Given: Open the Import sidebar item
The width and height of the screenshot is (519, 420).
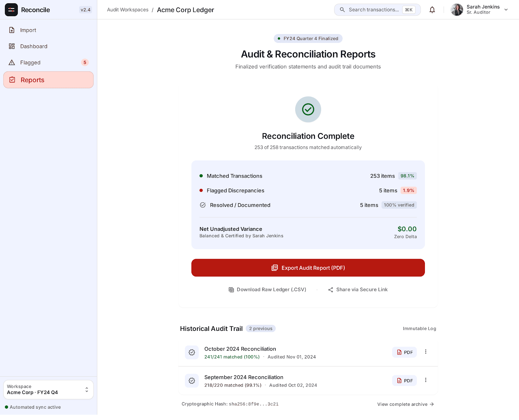Looking at the screenshot, I should coord(48,30).
